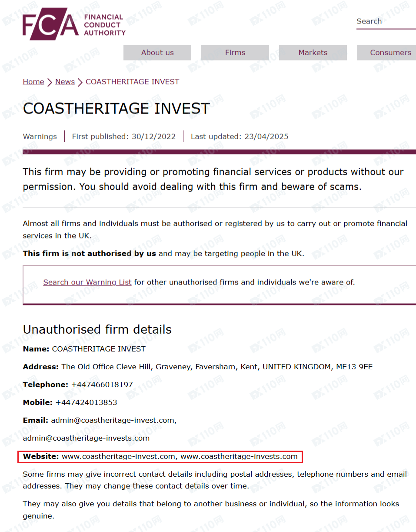Click www.coastheritage-invests.com website text
This screenshot has height=532, width=416.
coord(239,457)
